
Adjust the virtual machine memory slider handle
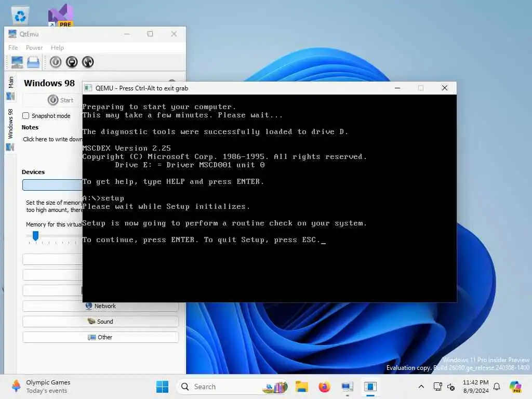tap(35, 235)
